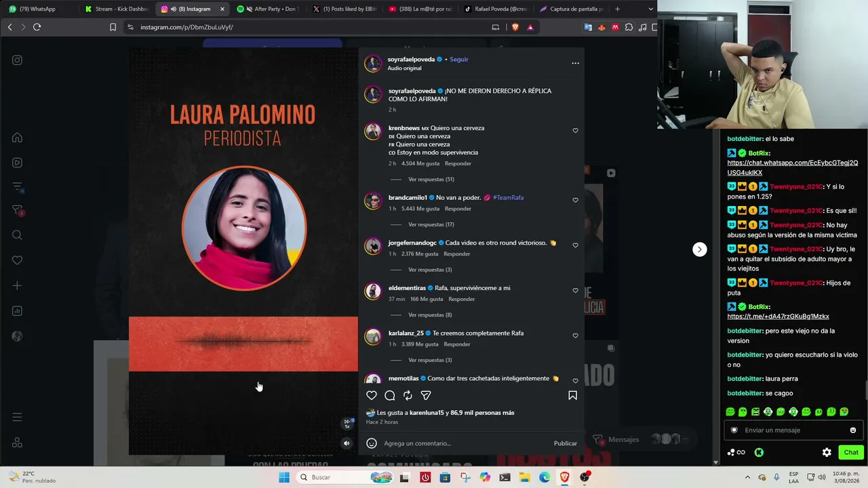Like the brandcamilo1 comment

click(x=575, y=200)
